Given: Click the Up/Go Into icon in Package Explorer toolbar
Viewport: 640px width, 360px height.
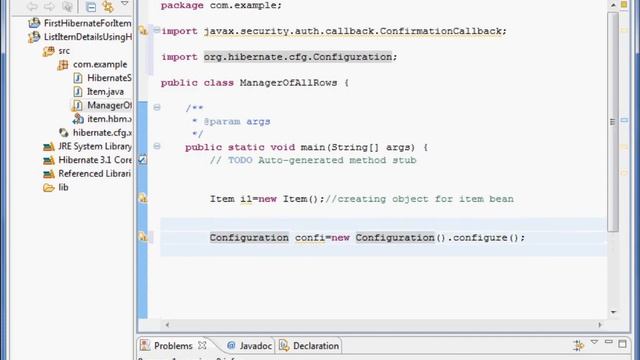Looking at the screenshot, I should [x=67, y=6].
